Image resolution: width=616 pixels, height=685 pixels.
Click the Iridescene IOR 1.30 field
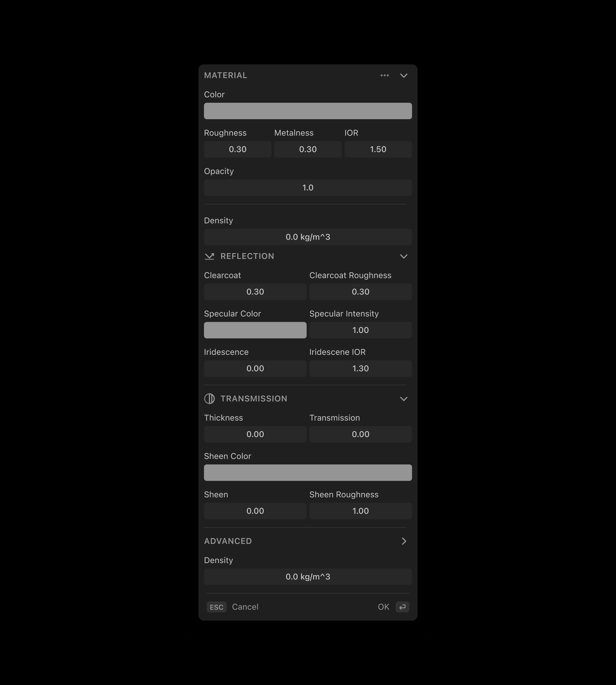(x=361, y=369)
